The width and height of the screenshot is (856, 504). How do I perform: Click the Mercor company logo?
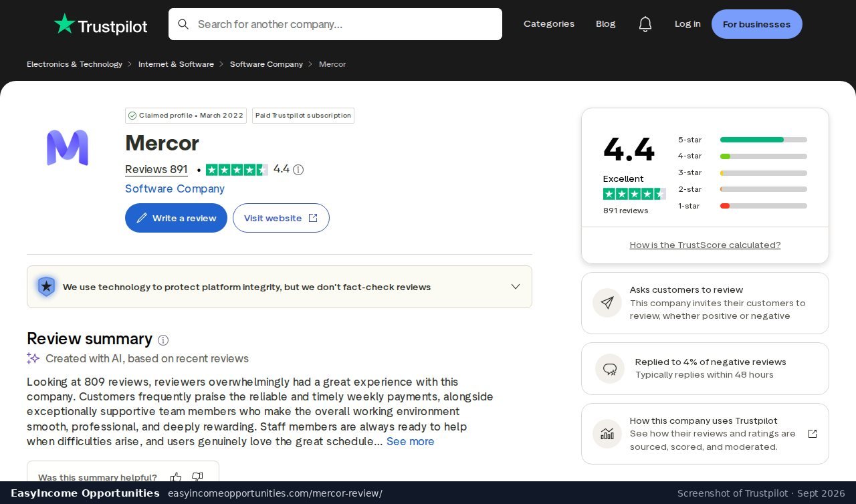[x=68, y=148]
